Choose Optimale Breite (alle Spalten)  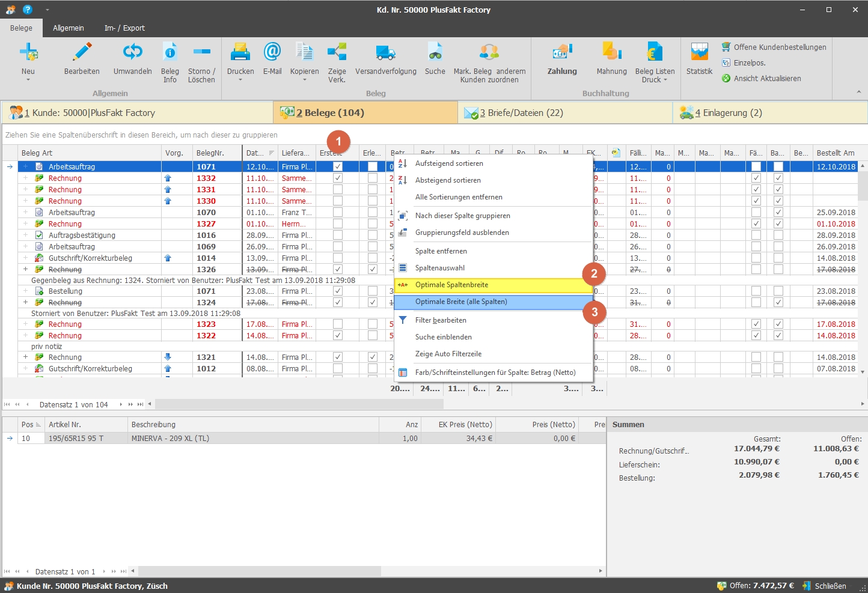pos(493,302)
